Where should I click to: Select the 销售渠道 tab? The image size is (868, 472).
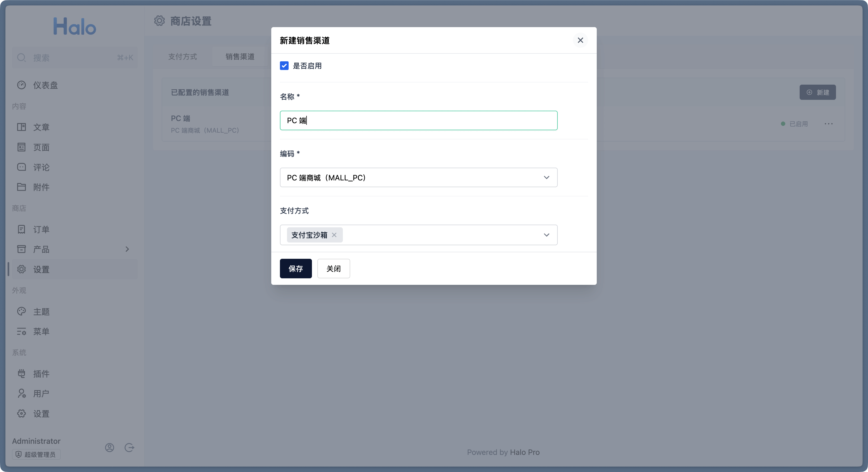coord(240,57)
